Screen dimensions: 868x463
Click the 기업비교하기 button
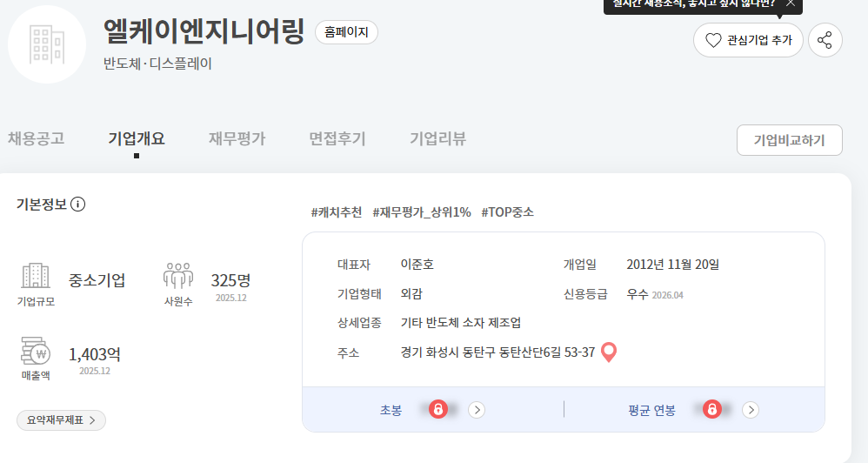pos(790,140)
